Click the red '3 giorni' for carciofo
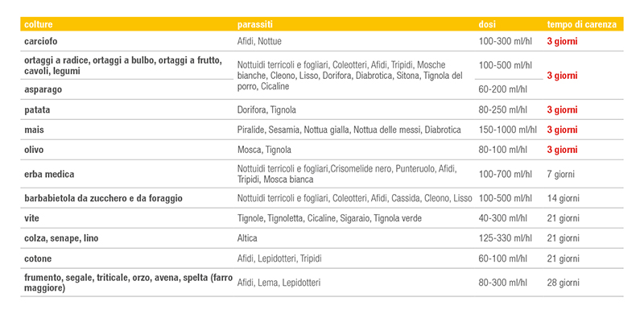Viewport: 644px width, 314px height. tap(562, 42)
